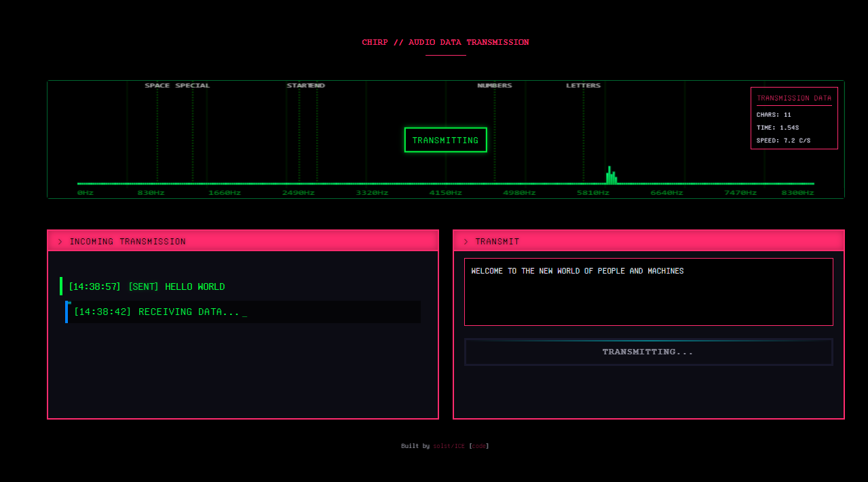
Task: Click the 8300Hz axis label
Action: tap(798, 193)
